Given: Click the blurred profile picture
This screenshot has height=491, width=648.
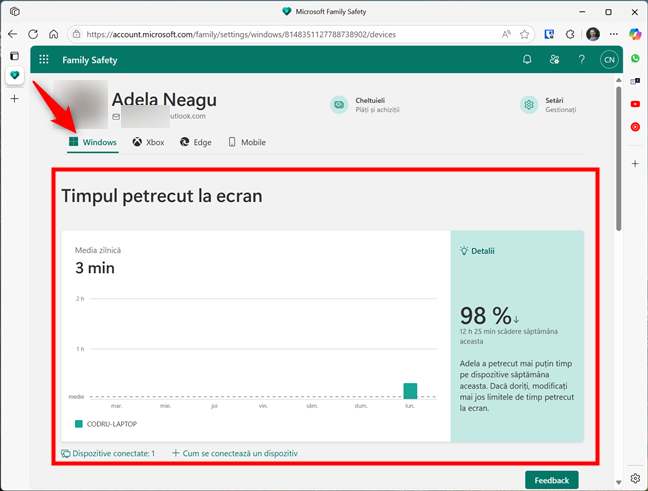Looking at the screenshot, I should [81, 104].
